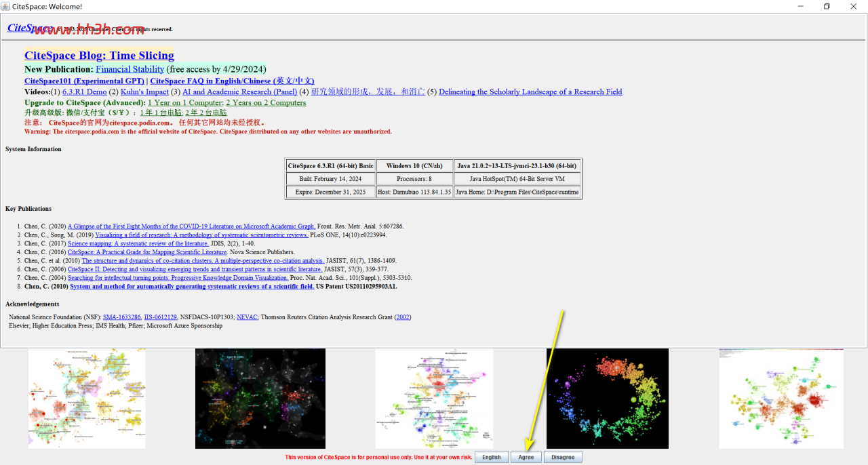Open AI and Academic Research (Panel) link
This screenshot has height=465, width=868.
[x=239, y=92]
